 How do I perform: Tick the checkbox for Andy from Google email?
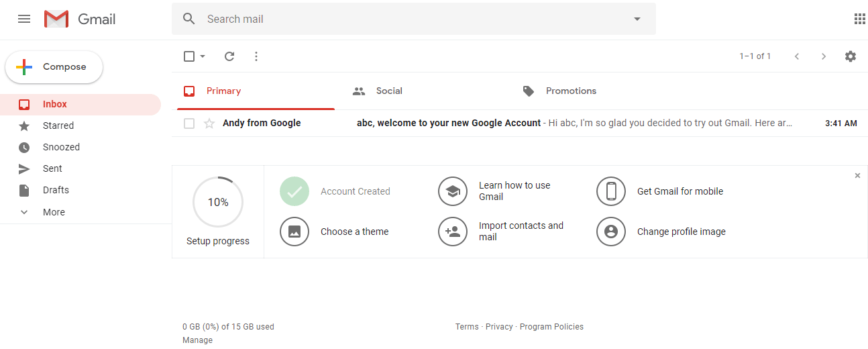189,123
